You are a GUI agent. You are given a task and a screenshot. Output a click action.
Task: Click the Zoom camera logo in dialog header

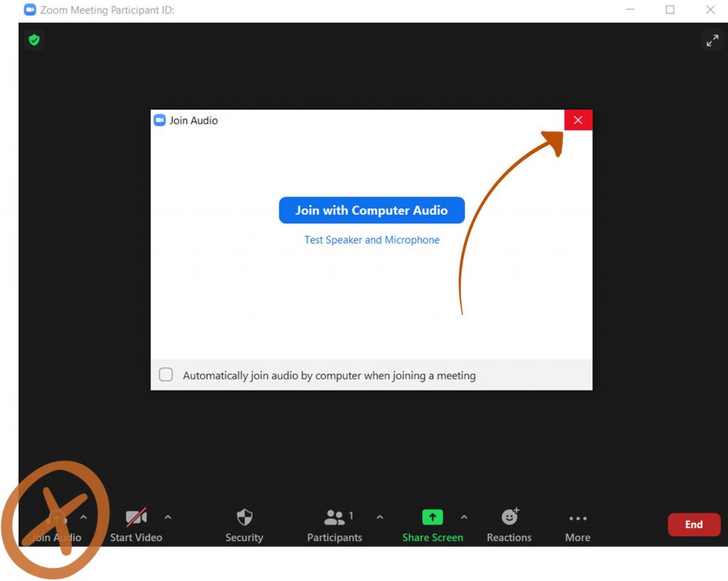tap(159, 120)
